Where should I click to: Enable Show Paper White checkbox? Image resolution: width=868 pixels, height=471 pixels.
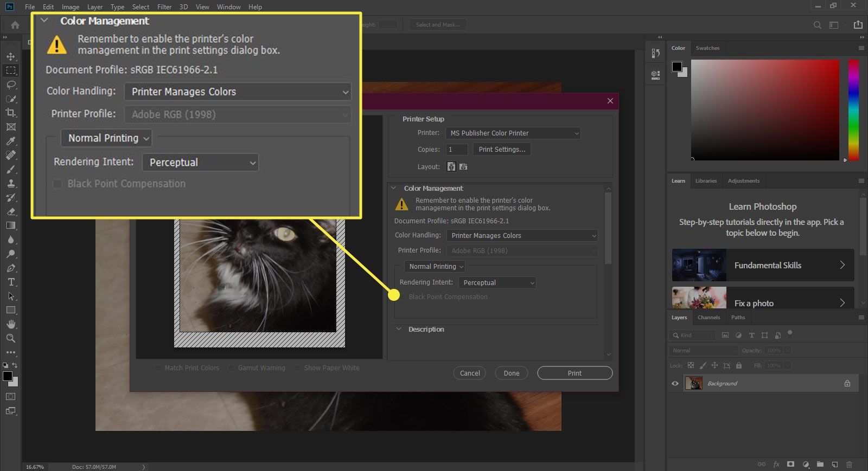[x=297, y=368]
